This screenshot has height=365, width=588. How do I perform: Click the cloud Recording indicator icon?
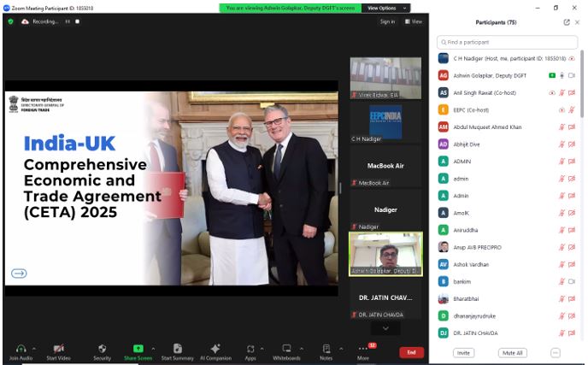(25, 21)
